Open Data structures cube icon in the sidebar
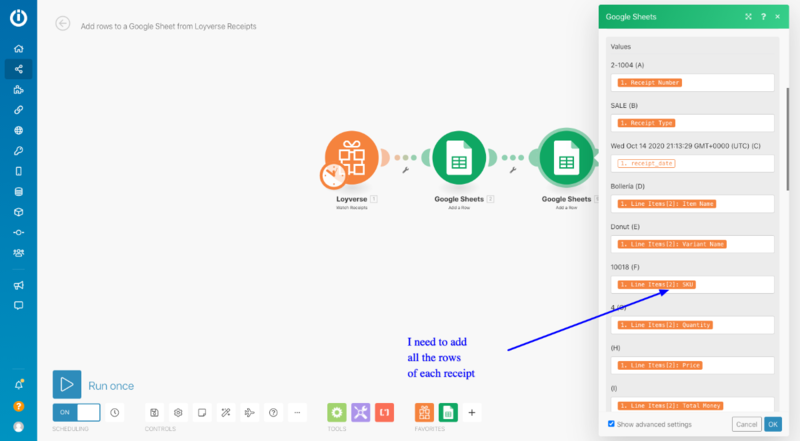Screen dimensions: 800x441 tap(18, 212)
